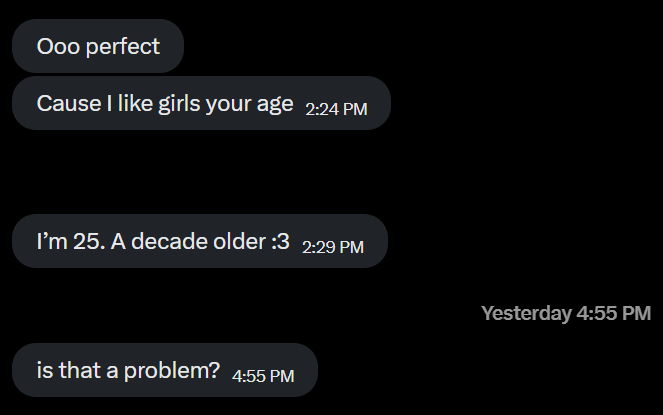This screenshot has width=663, height=415.
Task: Click the word "Cause" in second message
Action: [69, 104]
